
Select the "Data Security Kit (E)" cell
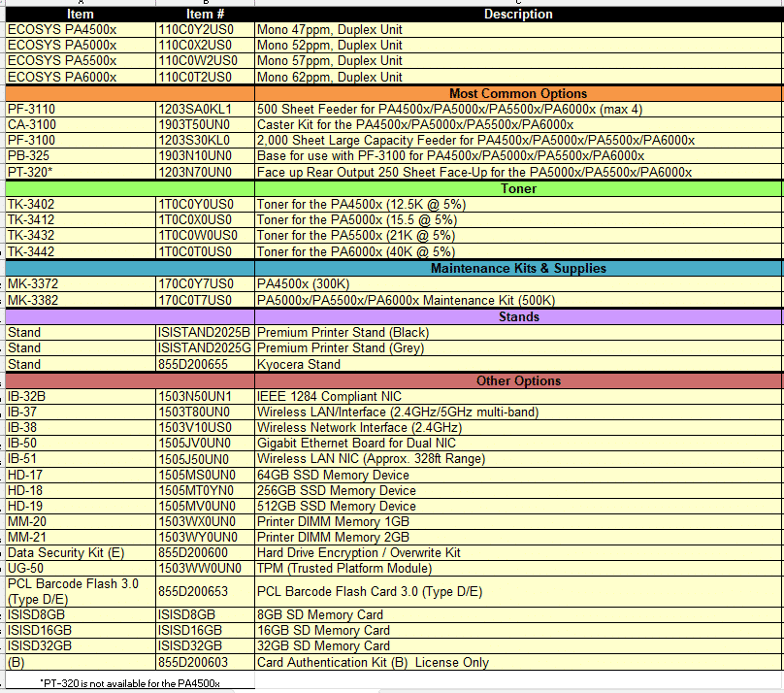tap(66, 552)
